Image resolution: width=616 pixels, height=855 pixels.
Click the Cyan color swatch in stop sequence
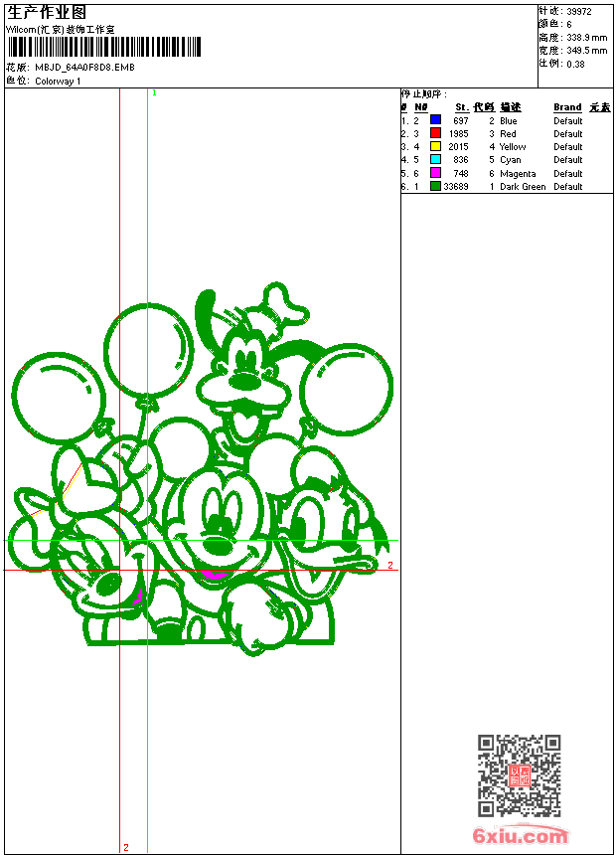click(x=435, y=159)
